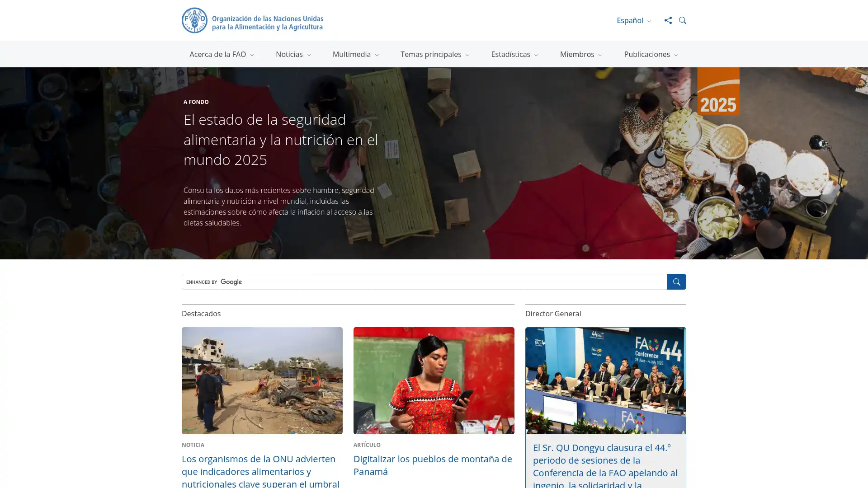Image resolution: width=868 pixels, height=488 pixels.
Task: Click the destroyed tractor news thumbnail
Action: 262,380
